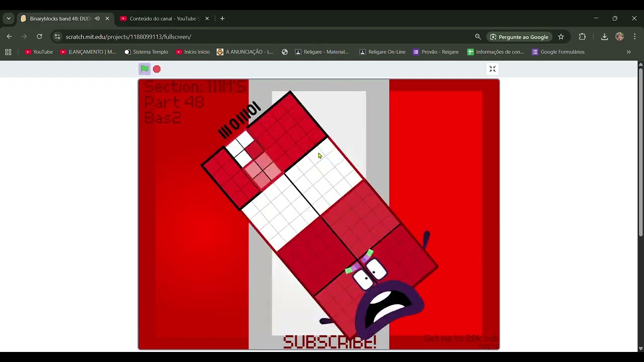The height and width of the screenshot is (362, 644).
Task: Open the Provão - Reigare bookmark
Action: pos(436,52)
